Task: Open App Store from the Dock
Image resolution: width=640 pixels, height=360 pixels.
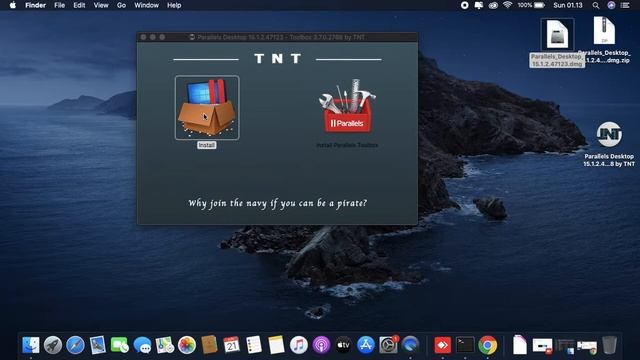Action: coord(366,345)
